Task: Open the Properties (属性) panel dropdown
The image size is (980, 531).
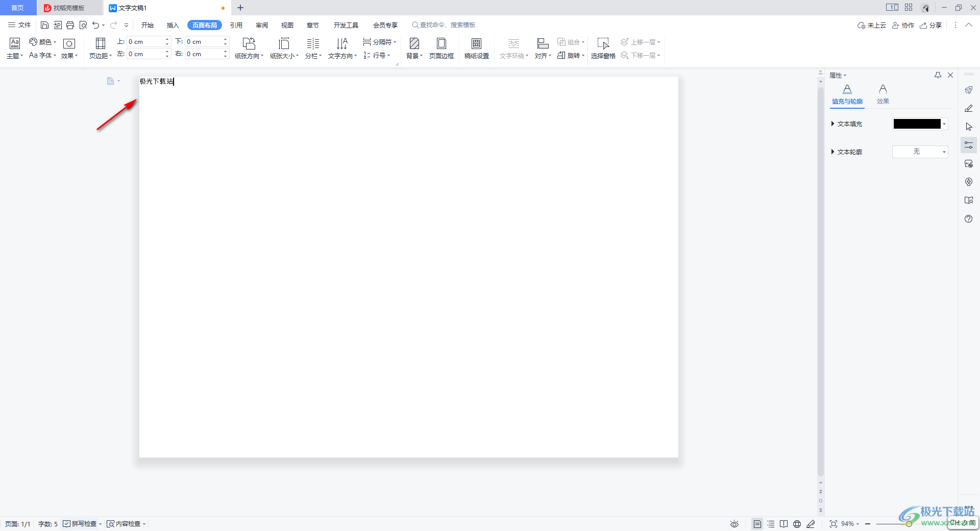Action: pyautogui.click(x=838, y=75)
